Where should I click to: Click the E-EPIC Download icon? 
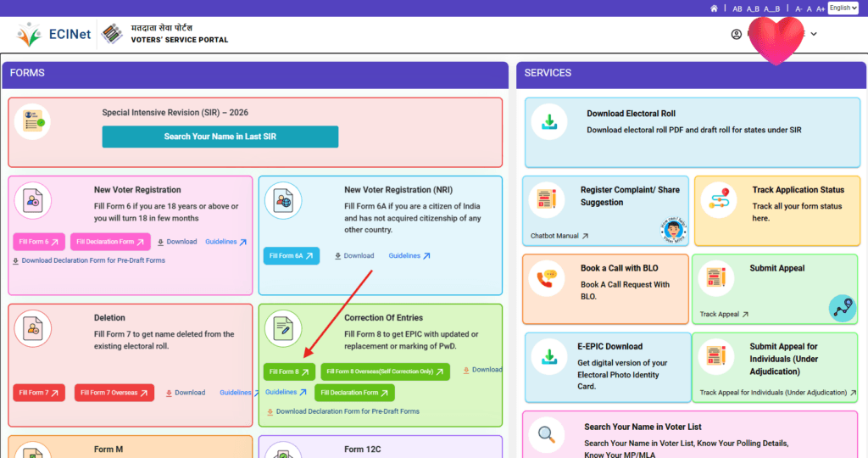pos(549,357)
